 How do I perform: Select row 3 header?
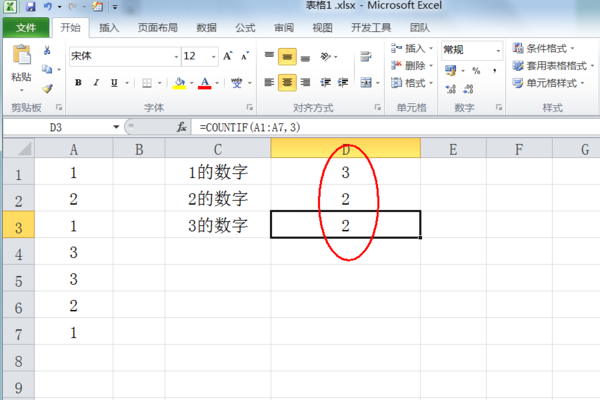(x=18, y=225)
